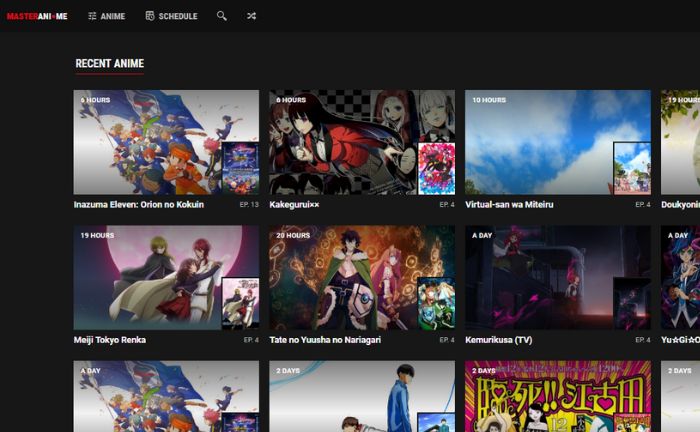This screenshot has height=432, width=700.
Task: Click the Kemurikusa (TV) title
Action: coord(499,340)
